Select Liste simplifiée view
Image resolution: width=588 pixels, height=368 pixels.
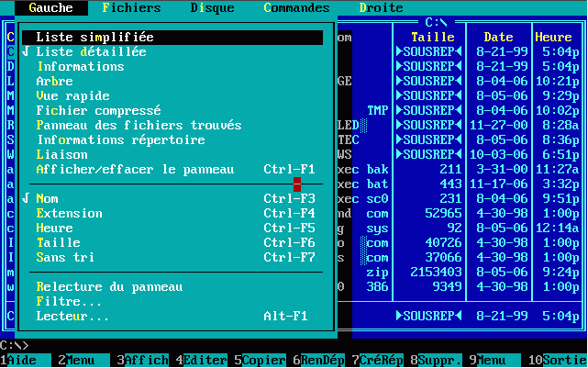[172, 37]
